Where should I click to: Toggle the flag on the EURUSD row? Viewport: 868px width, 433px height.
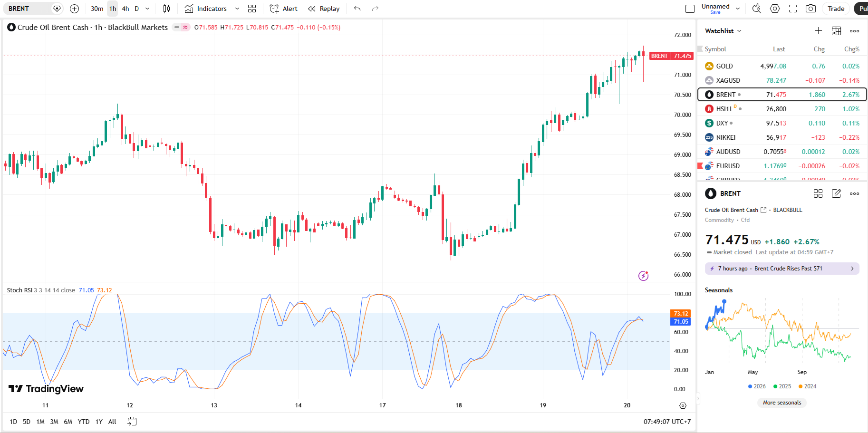[x=700, y=166]
